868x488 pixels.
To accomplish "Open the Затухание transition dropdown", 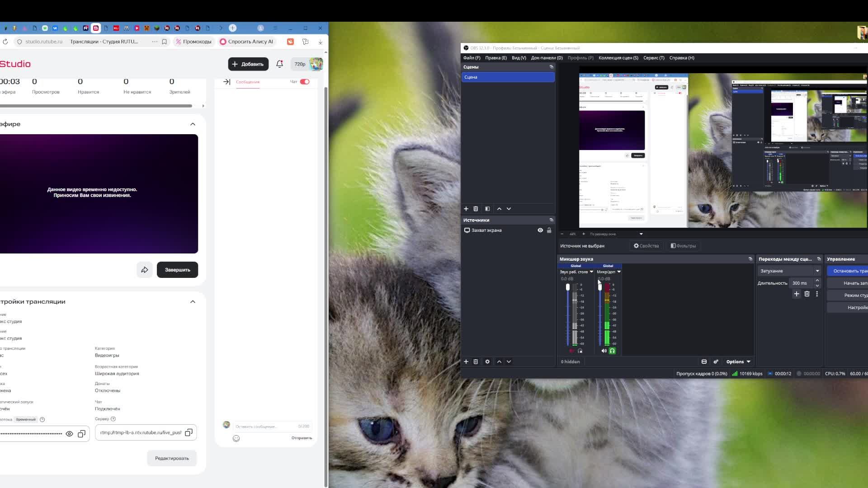I will point(789,271).
